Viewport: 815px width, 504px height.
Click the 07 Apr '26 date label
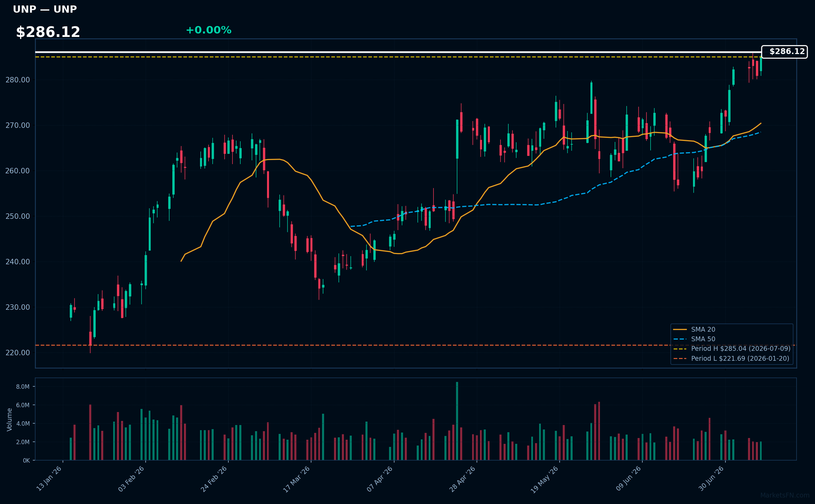click(380, 479)
